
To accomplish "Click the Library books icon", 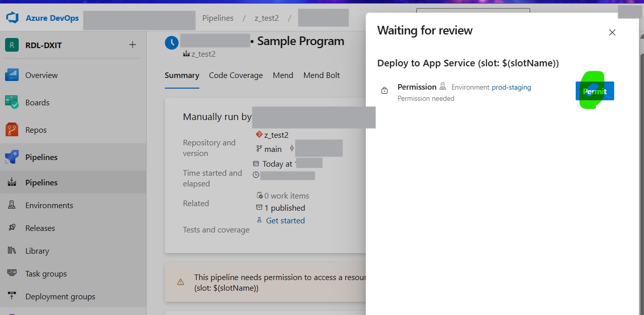I will (x=12, y=251).
